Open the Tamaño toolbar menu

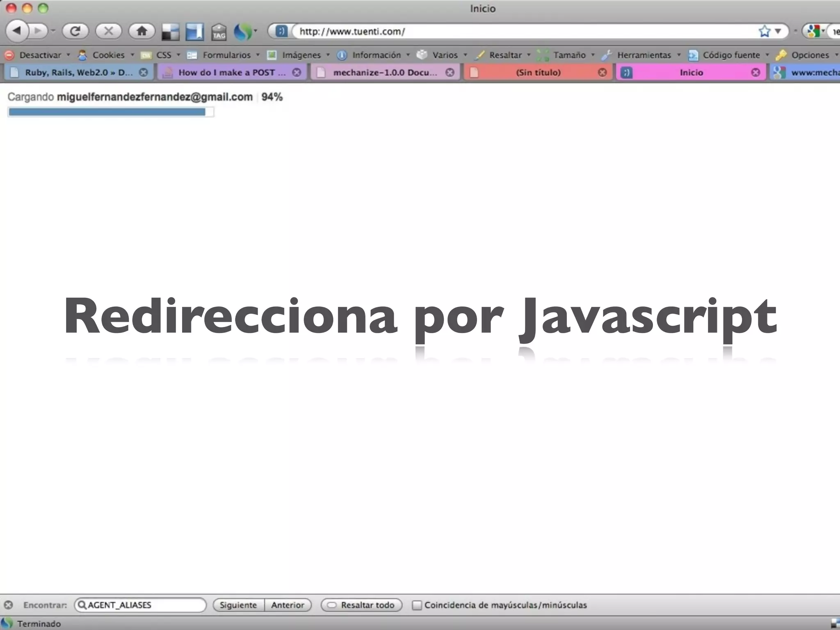(566, 55)
